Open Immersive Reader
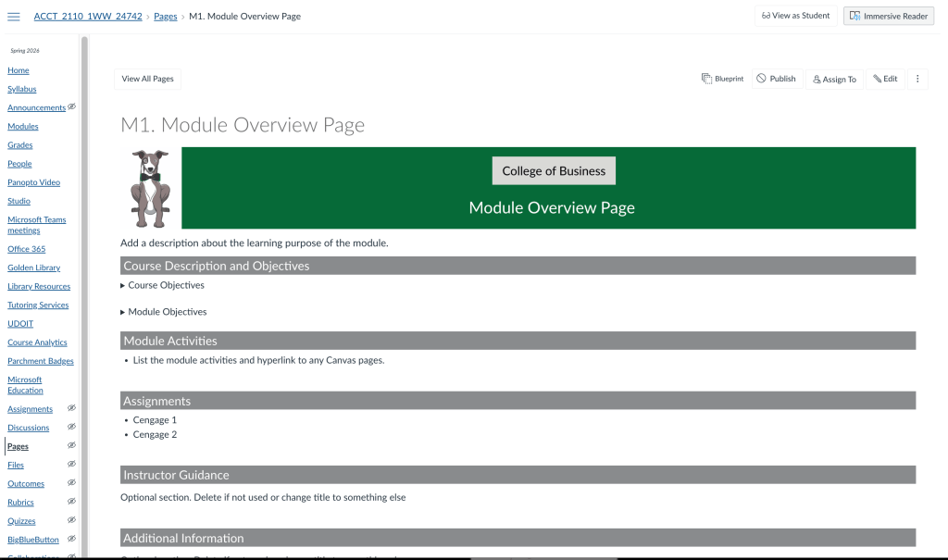This screenshot has width=948, height=560. coord(888,16)
